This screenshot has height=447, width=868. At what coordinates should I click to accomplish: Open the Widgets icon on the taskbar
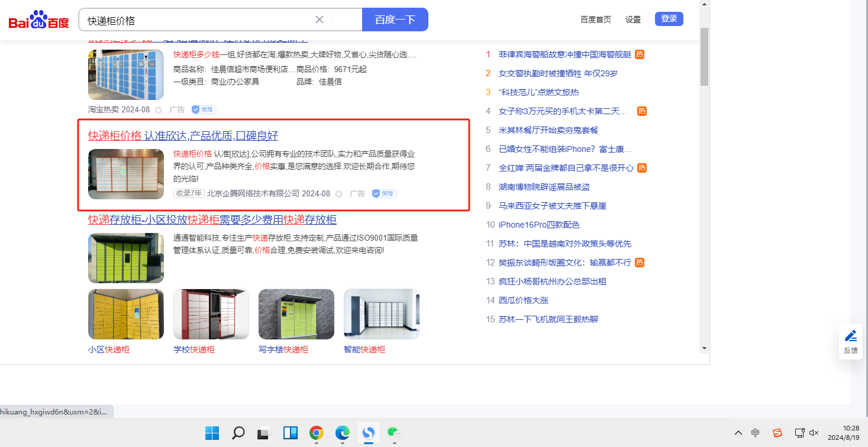tap(291, 433)
